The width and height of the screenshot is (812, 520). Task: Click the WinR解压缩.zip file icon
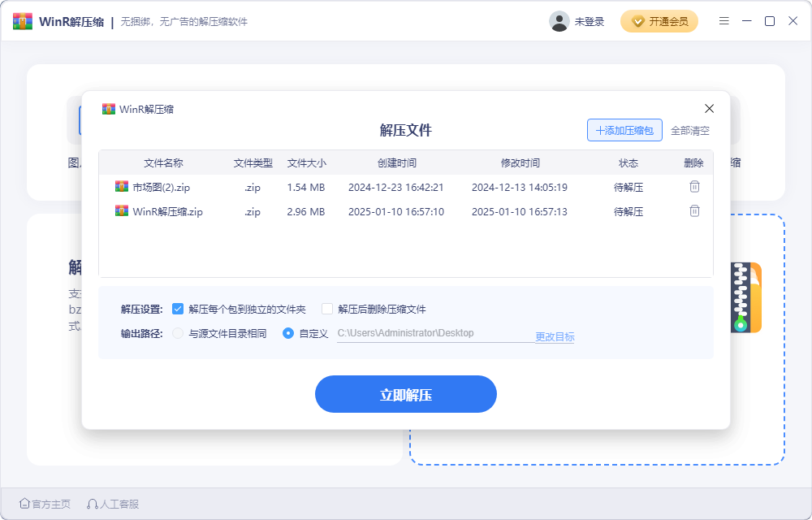(x=122, y=211)
